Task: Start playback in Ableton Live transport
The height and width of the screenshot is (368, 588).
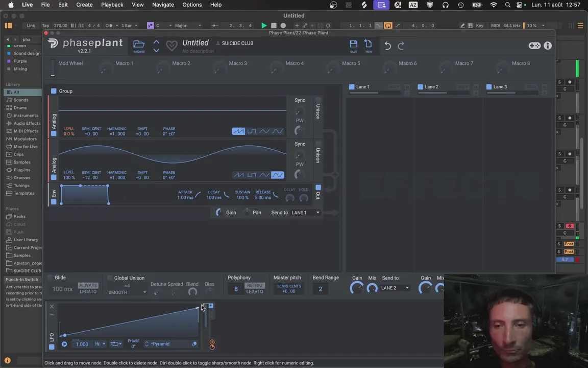Action: (264, 26)
